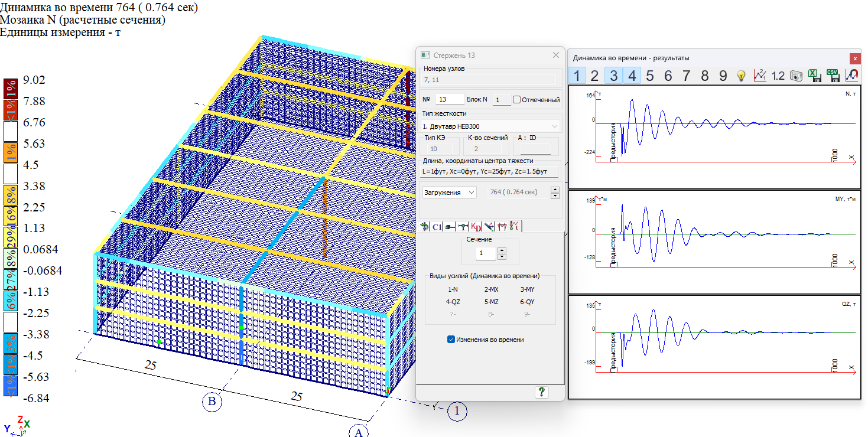Open the Тип жесткости Двутавр HEB300 dropdown
Viewport: 868px width, 437px height.
(x=490, y=126)
